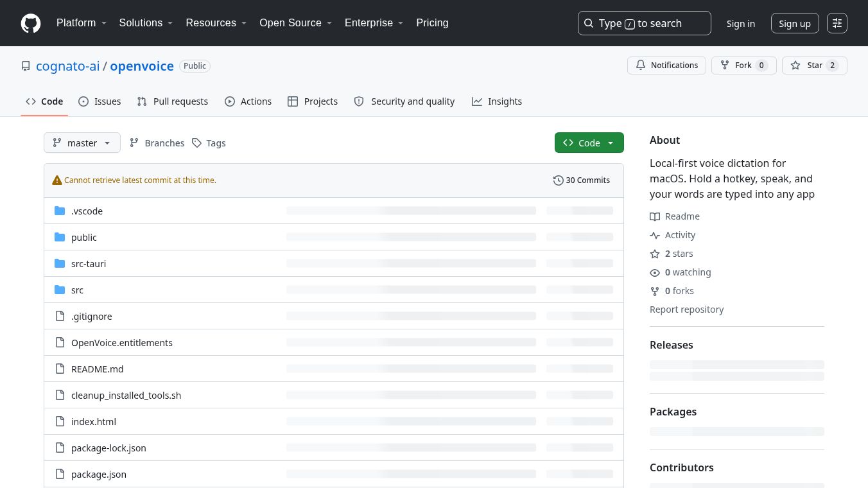Click the .gitignore file icon
The width and height of the screenshot is (868, 488).
pyautogui.click(x=60, y=316)
